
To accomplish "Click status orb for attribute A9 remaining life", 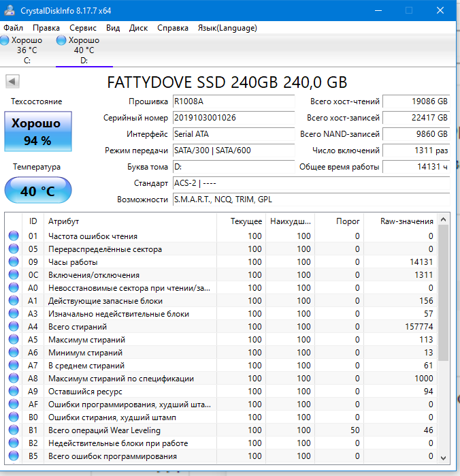I will tap(14, 392).
